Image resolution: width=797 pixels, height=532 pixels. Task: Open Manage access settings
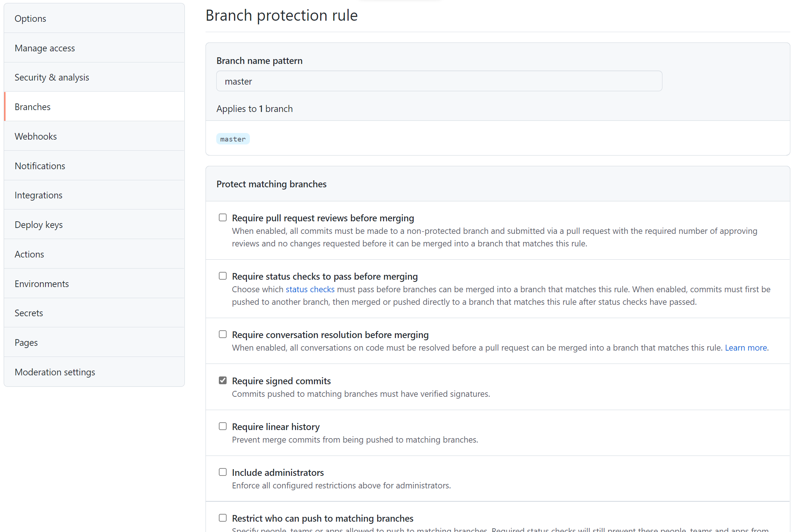[45, 48]
